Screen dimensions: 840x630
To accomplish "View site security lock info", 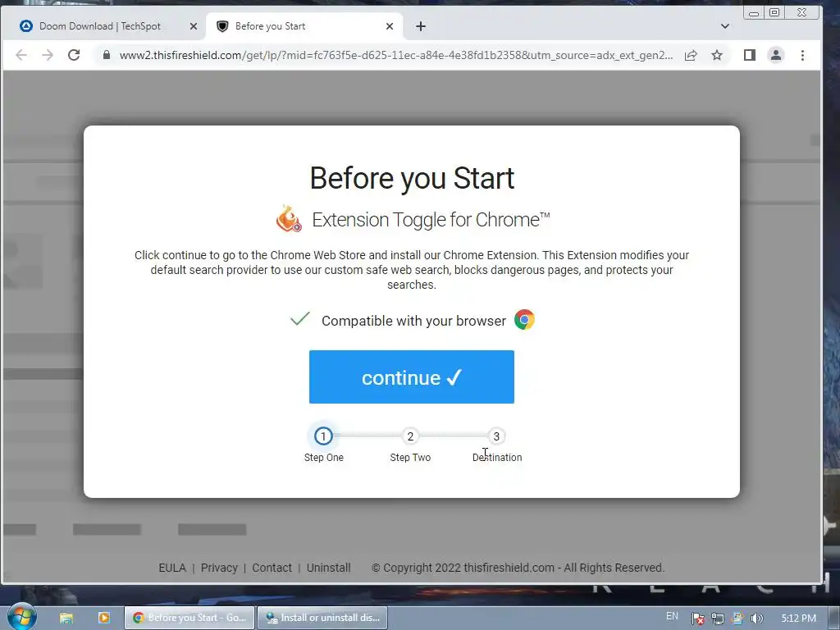I will click(107, 55).
